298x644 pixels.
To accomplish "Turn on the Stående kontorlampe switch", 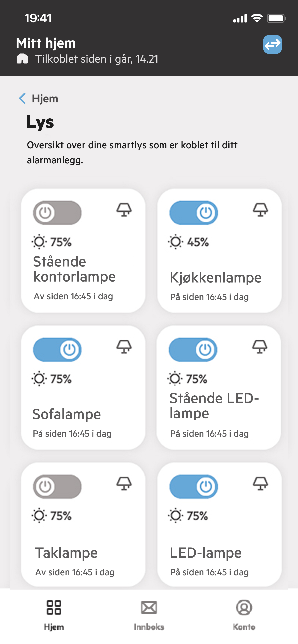I will [x=57, y=213].
